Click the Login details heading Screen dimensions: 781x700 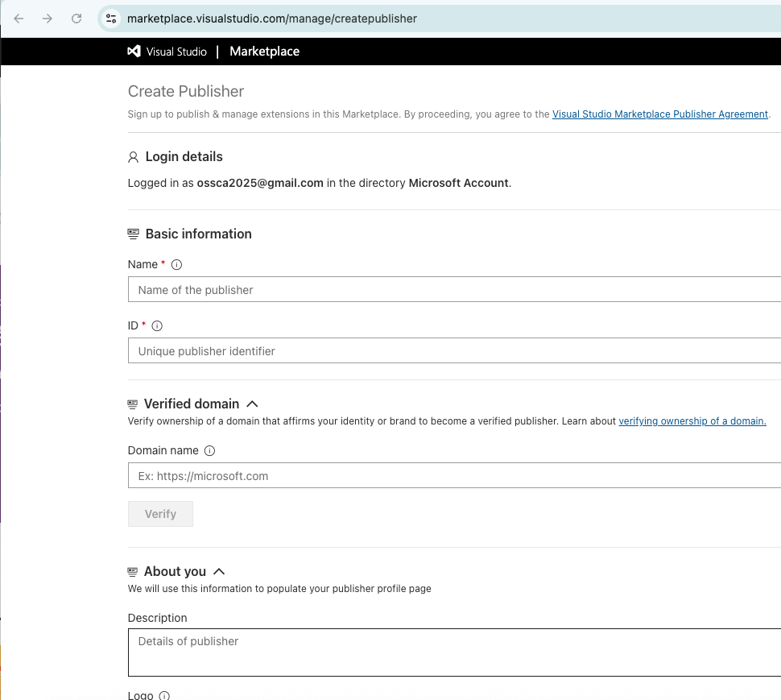tap(184, 157)
